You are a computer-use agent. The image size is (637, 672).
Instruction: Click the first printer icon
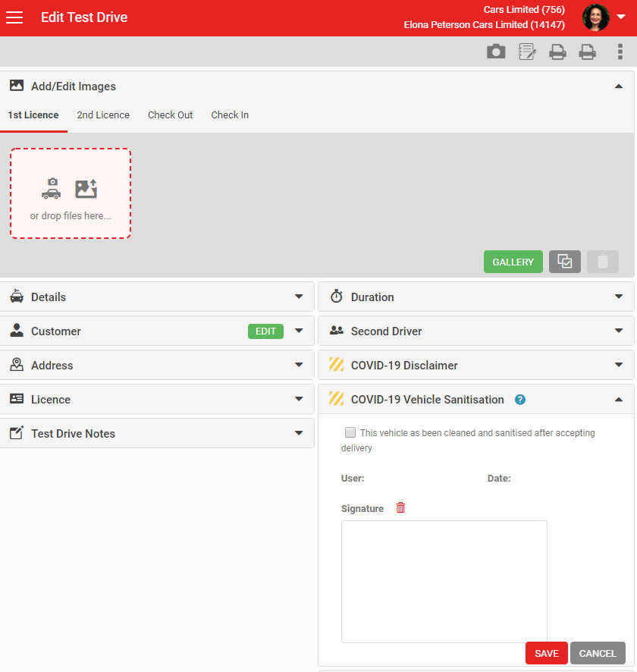click(557, 52)
